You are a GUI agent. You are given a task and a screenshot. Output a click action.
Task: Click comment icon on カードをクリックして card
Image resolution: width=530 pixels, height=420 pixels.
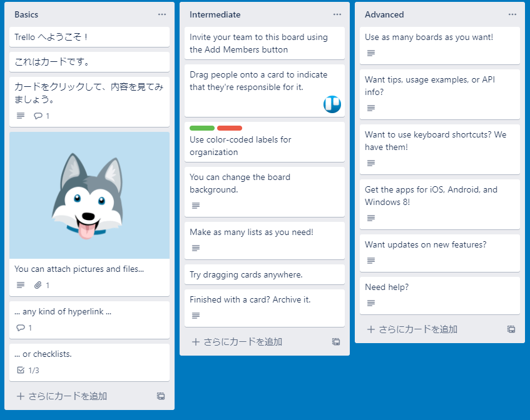pos(38,116)
